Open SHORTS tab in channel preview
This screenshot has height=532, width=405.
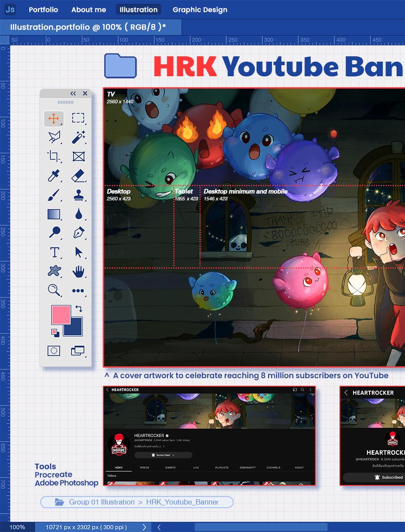pyautogui.click(x=170, y=467)
